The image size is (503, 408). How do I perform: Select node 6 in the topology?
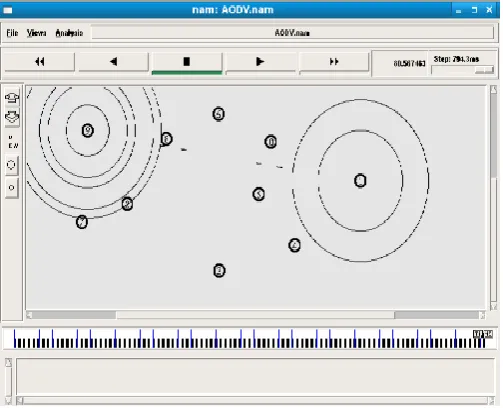click(x=166, y=139)
